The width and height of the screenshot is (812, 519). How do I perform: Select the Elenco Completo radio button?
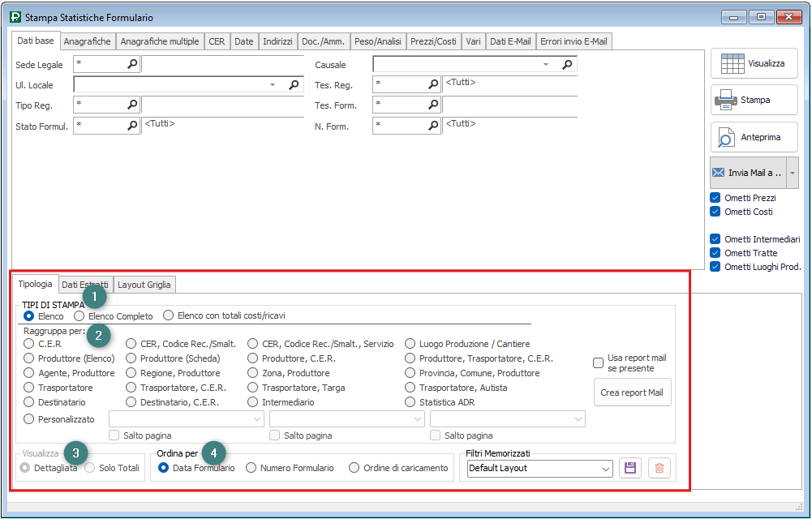[79, 315]
